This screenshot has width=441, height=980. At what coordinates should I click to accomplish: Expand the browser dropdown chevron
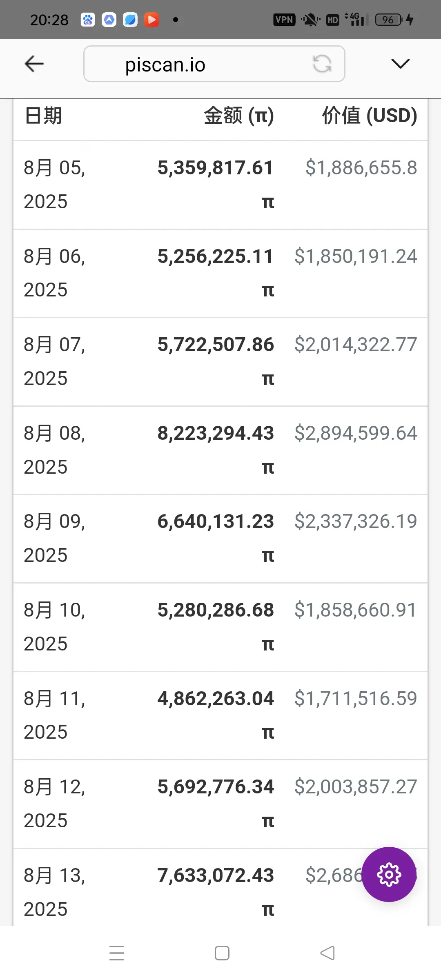pyautogui.click(x=400, y=63)
